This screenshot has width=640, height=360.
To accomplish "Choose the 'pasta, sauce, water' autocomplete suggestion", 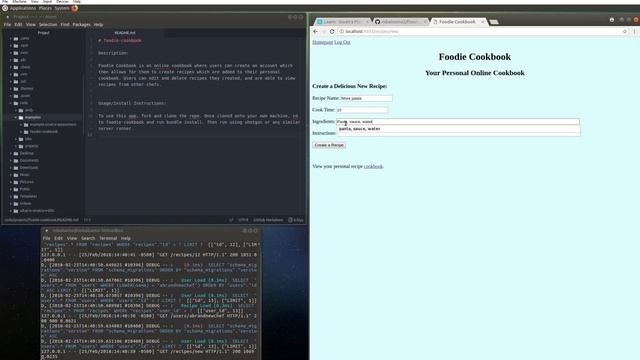I will coord(458,129).
